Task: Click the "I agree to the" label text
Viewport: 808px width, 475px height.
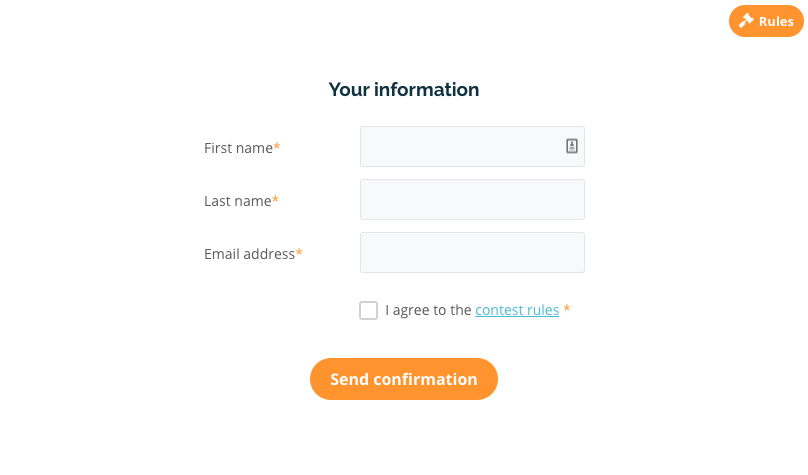Action: point(428,310)
